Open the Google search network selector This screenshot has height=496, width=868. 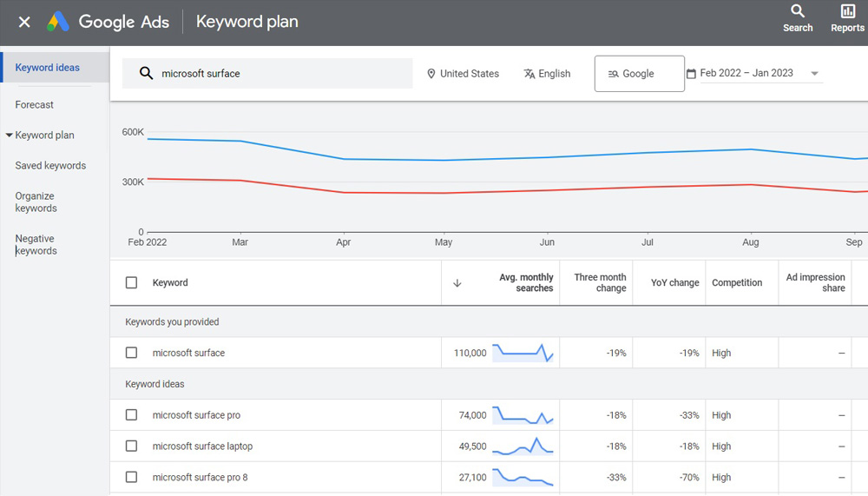pyautogui.click(x=640, y=74)
